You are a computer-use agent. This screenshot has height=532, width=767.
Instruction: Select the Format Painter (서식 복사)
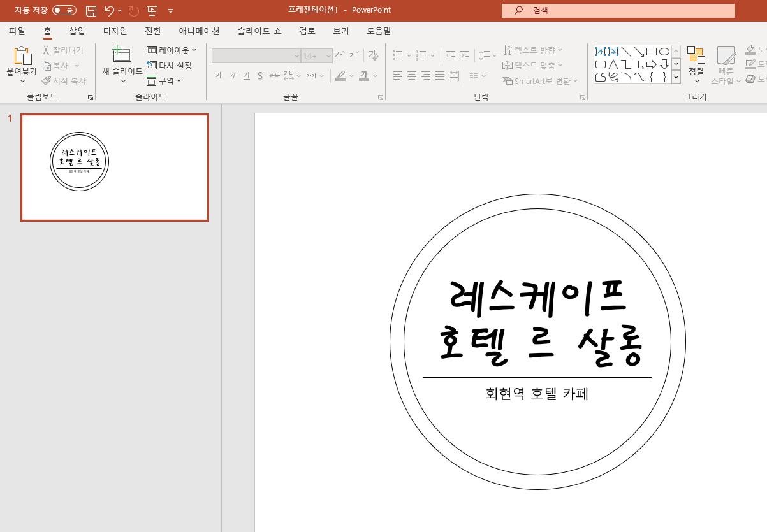point(64,81)
